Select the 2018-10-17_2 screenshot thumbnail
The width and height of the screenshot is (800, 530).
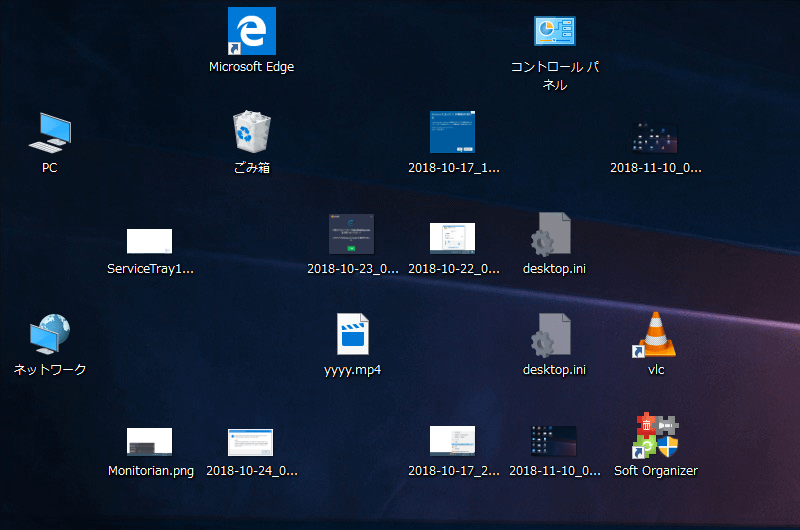click(x=453, y=441)
